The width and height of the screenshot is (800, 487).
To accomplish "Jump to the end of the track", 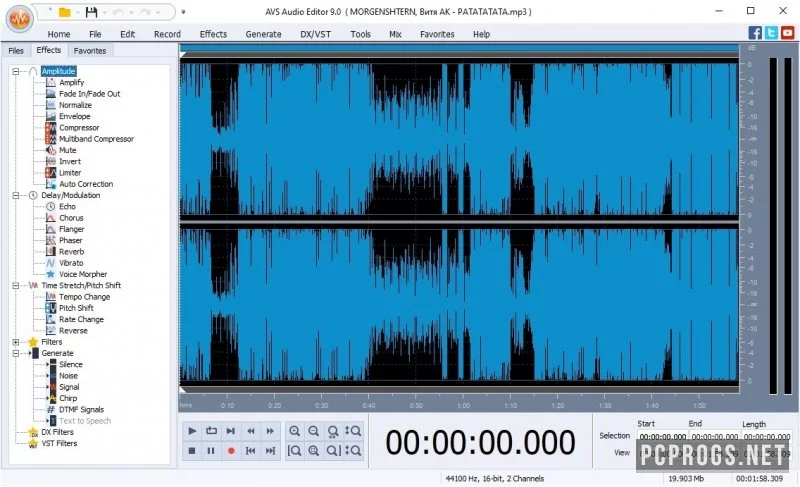I will tap(270, 451).
